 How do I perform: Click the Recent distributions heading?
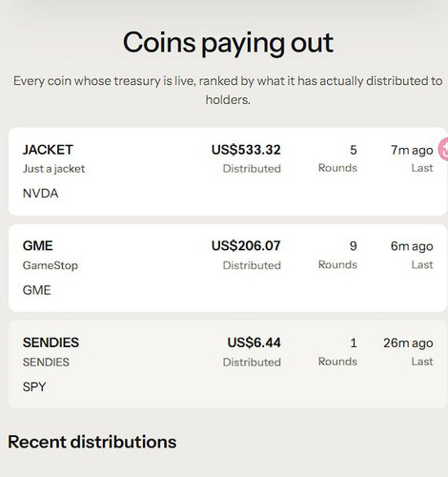92,442
